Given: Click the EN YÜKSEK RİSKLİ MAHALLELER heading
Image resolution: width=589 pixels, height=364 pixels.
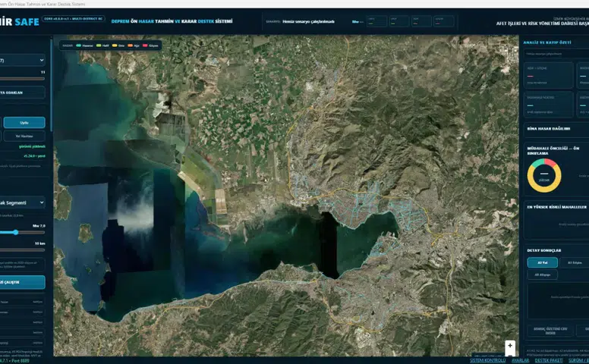Looking at the screenshot, I should pos(556,207).
